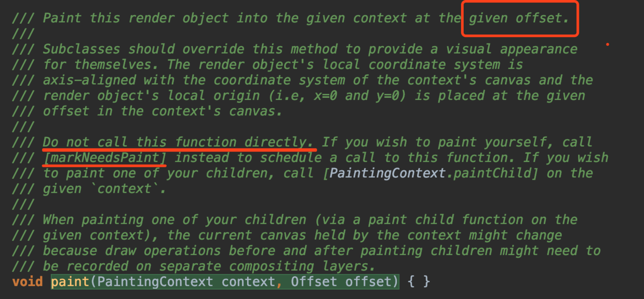Open the PaintingContext.paintChild doc reference
Viewport: 644px width, 299px height.
(x=430, y=173)
